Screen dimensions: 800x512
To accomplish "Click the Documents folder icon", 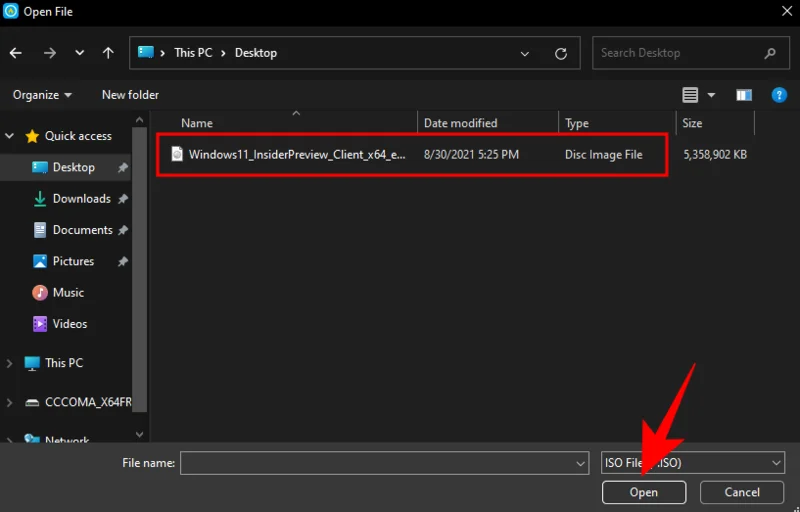I will pyautogui.click(x=40, y=230).
